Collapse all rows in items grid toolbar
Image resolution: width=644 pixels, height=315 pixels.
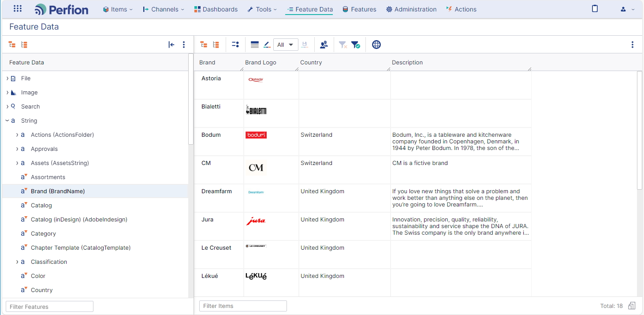tap(204, 45)
